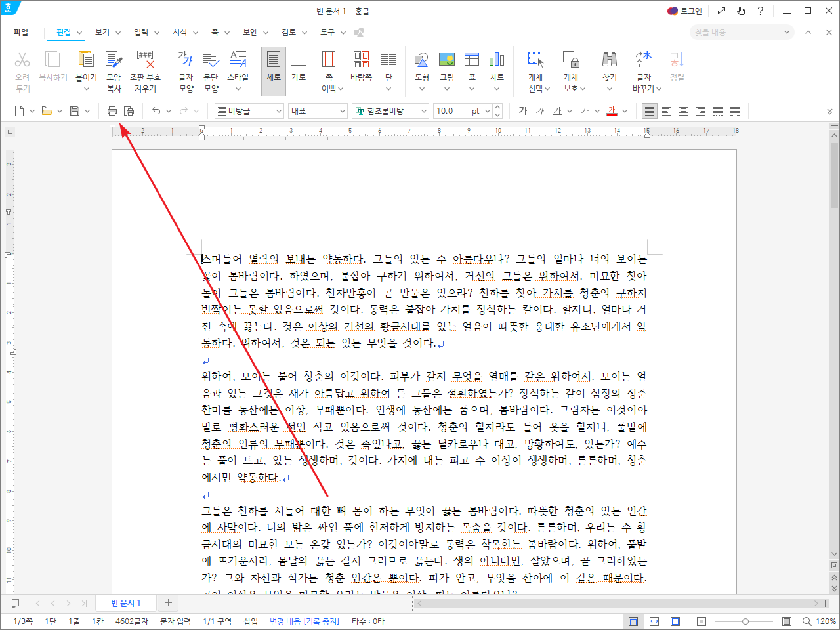Click the print icon in toolbar
This screenshot has height=630, width=840.
(x=112, y=111)
